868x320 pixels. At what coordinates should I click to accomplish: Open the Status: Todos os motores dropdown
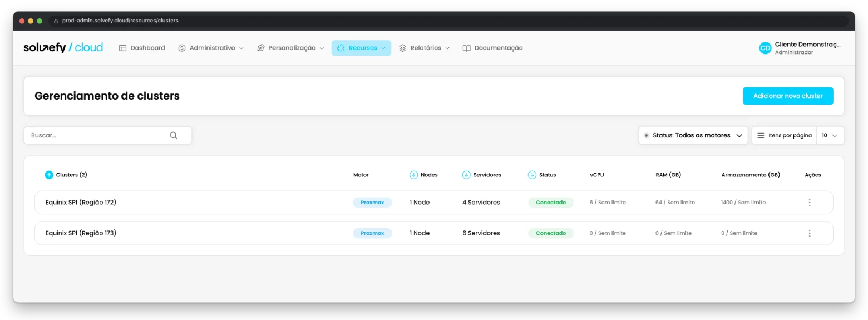pos(693,135)
